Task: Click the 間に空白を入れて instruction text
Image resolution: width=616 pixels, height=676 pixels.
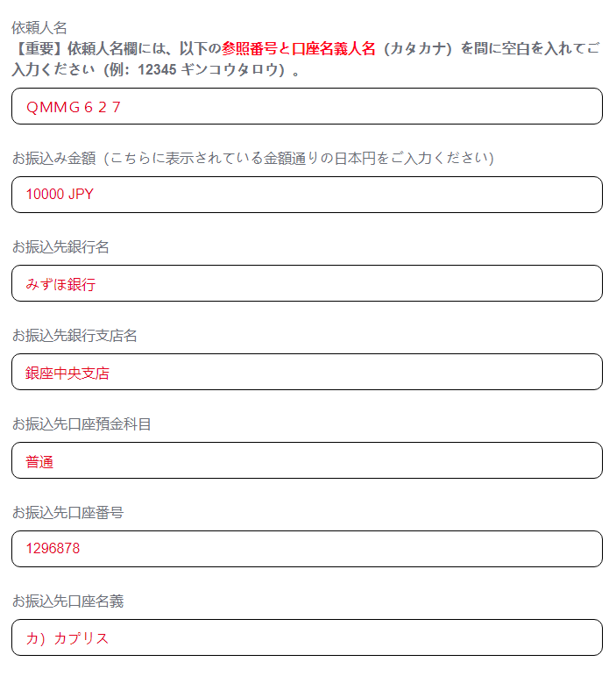Action: pyautogui.click(x=520, y=49)
